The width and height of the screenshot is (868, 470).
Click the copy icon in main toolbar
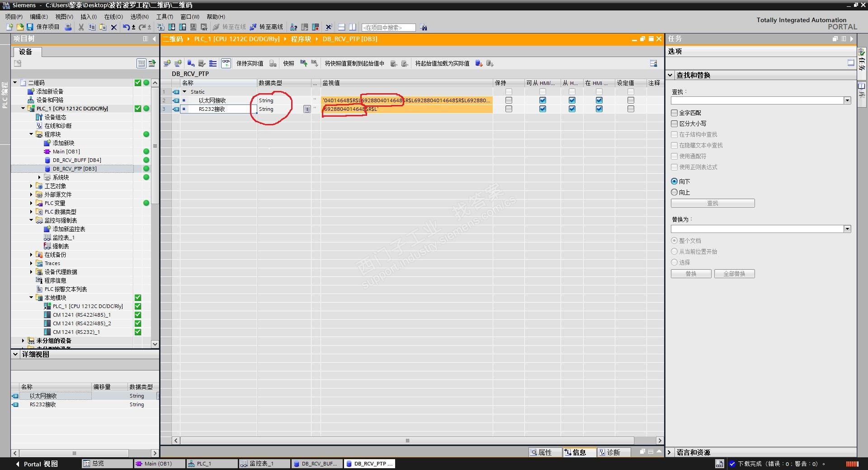92,27
